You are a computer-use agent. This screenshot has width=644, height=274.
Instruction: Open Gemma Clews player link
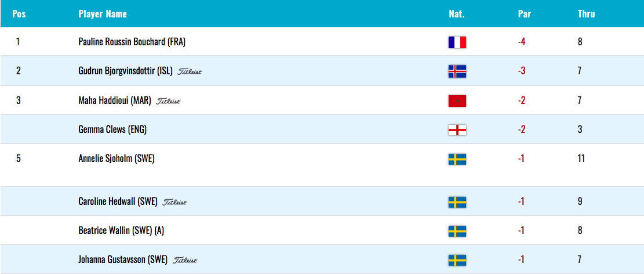112,129
